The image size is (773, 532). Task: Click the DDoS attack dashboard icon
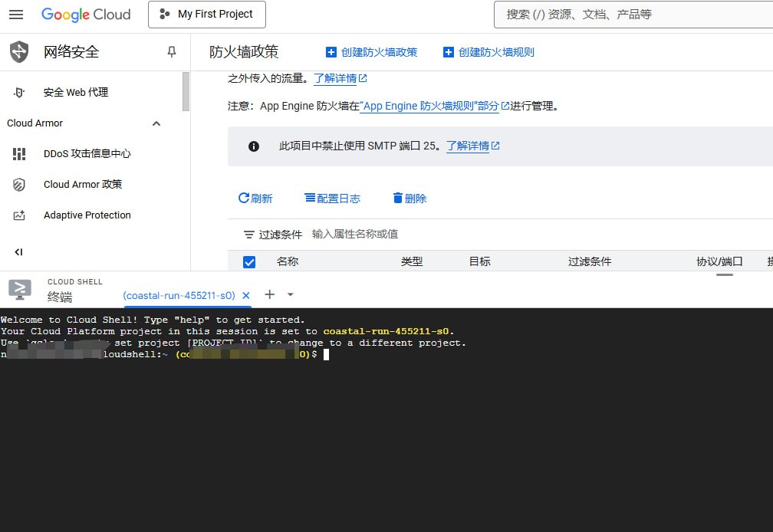click(19, 154)
